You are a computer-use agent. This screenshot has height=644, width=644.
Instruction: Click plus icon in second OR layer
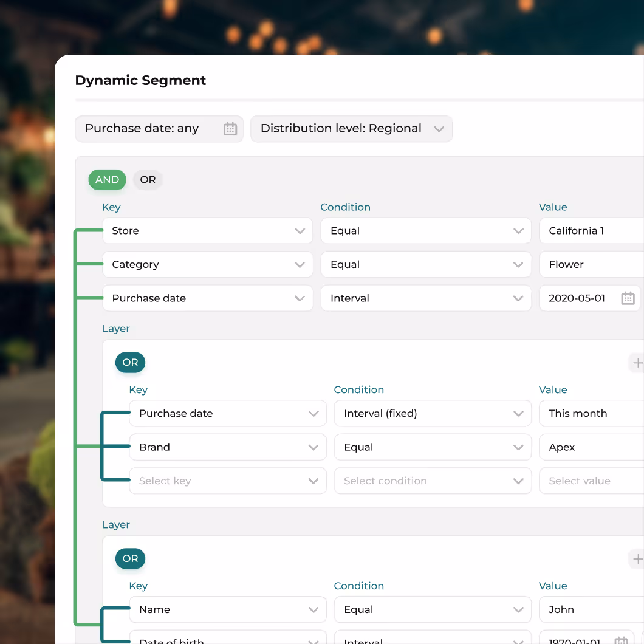(x=637, y=559)
